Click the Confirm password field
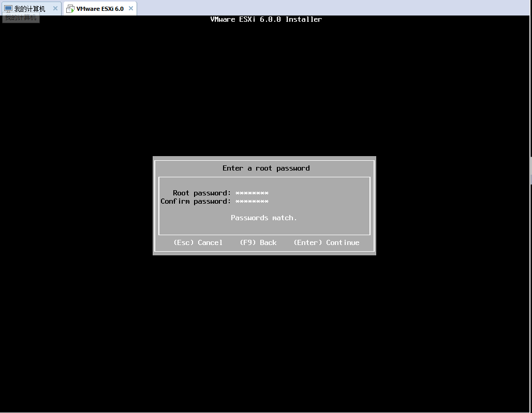 point(252,201)
